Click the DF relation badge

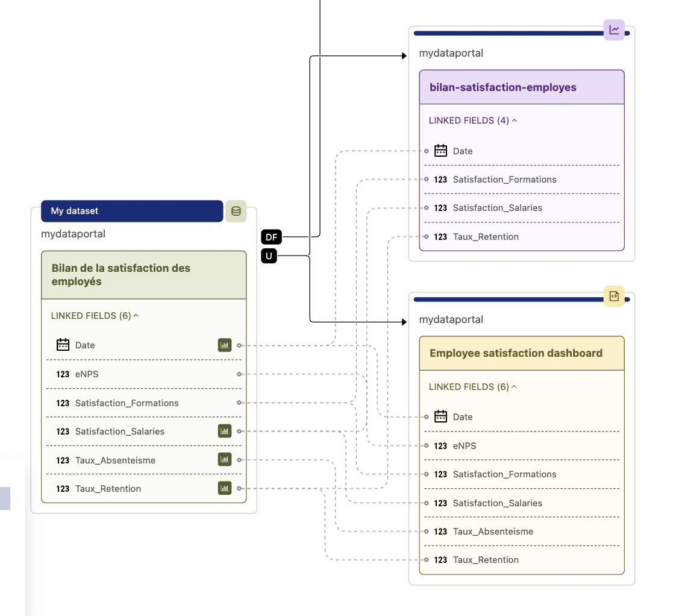[271, 237]
